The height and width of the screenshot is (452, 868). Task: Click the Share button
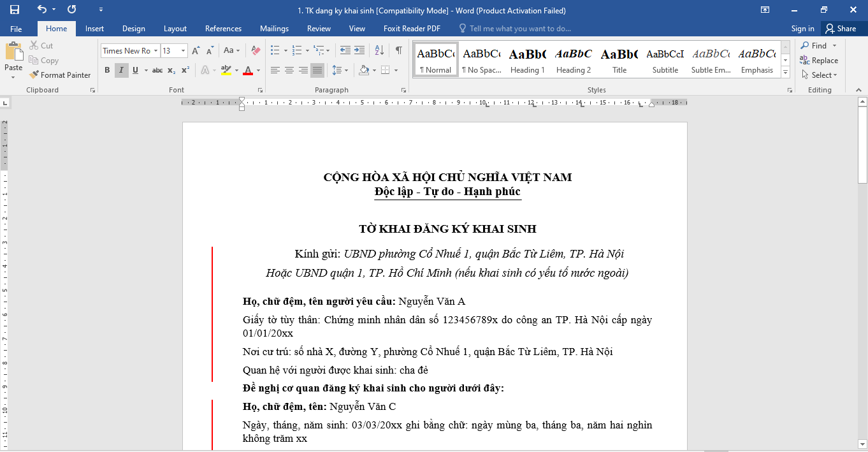pos(840,29)
